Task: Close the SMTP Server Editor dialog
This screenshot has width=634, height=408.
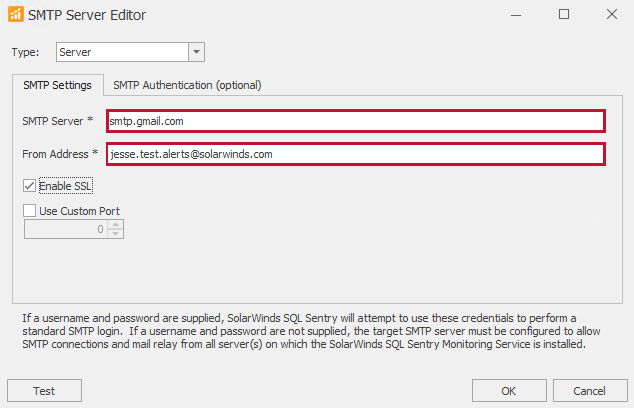Action: [x=611, y=15]
